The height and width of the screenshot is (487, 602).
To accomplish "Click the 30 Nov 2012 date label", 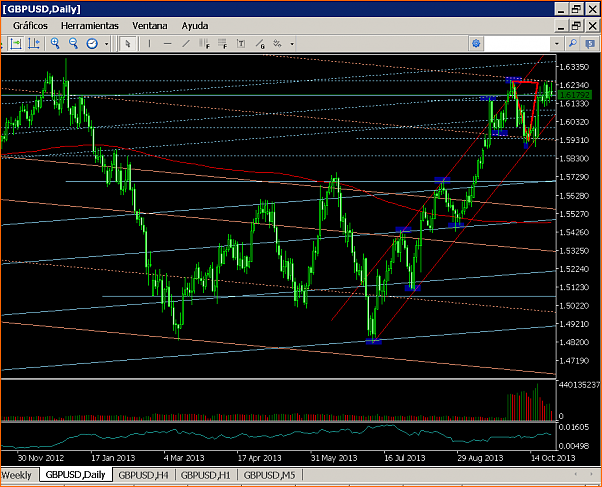I will (x=41, y=458).
